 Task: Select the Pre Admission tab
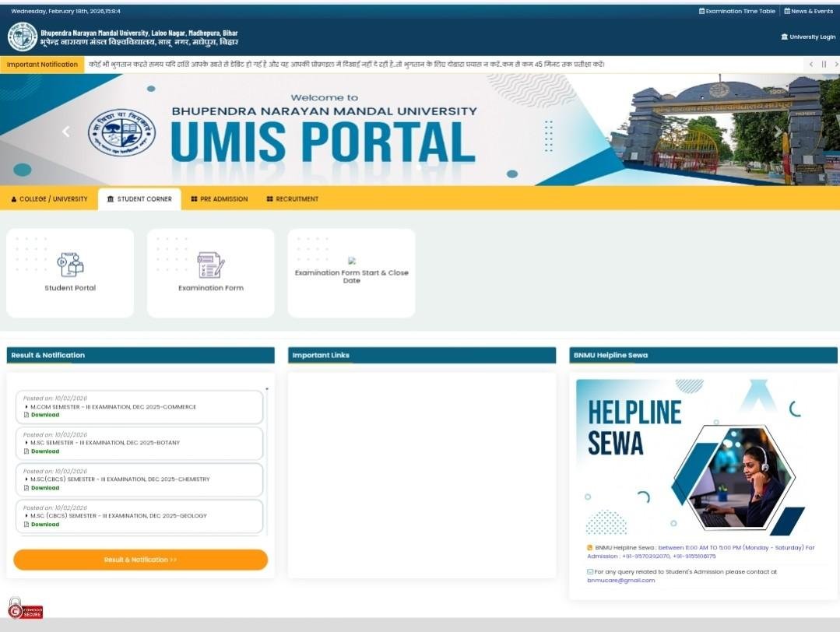pos(219,199)
